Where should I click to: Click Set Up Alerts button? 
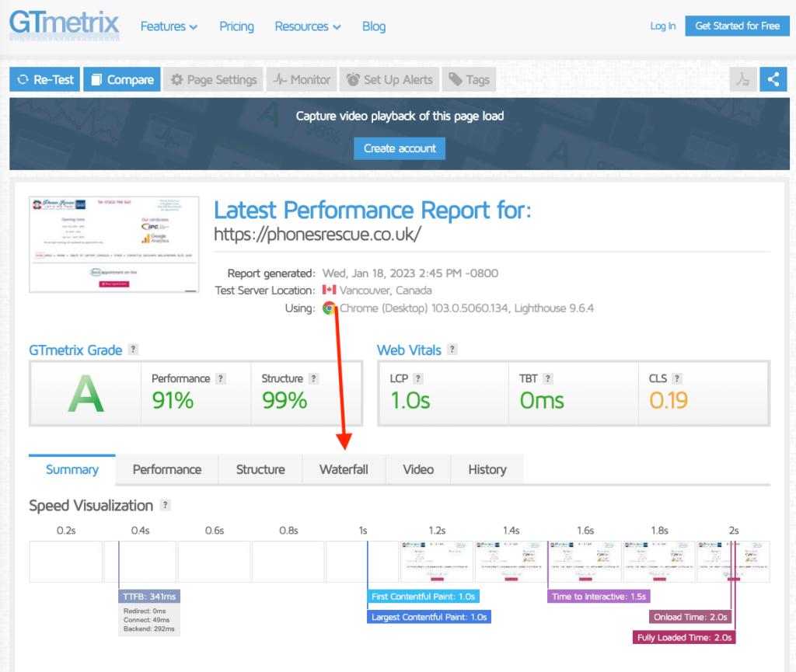[389, 79]
